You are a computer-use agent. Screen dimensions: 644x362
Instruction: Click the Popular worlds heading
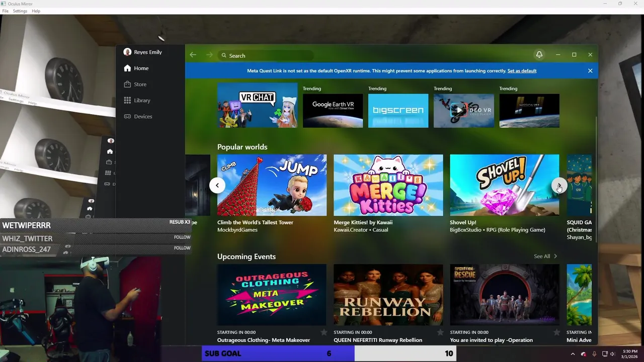(x=243, y=147)
